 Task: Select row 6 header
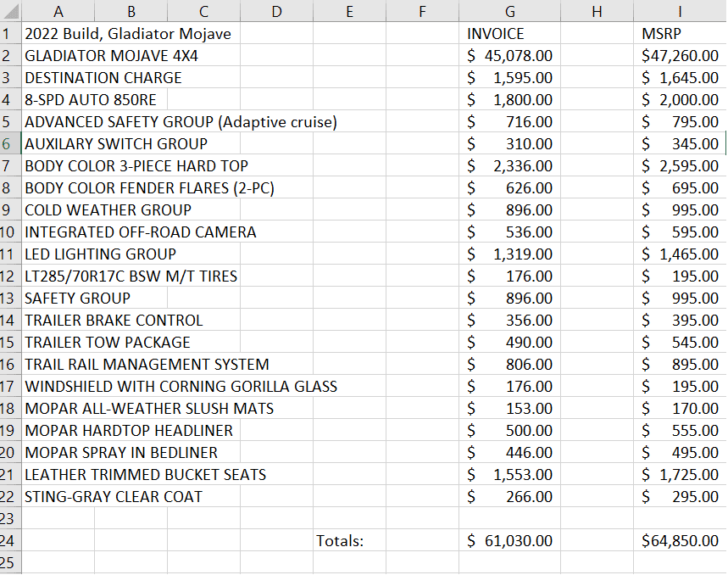point(10,143)
